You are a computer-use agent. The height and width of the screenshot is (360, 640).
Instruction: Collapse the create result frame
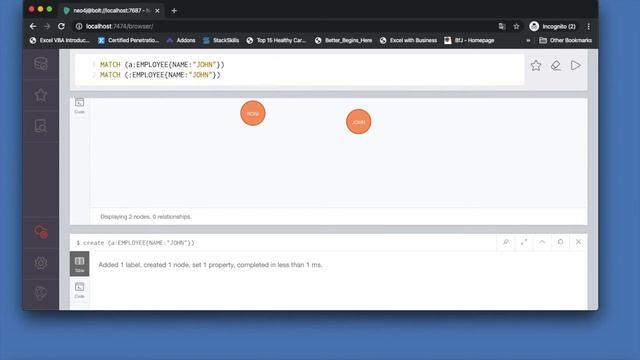tap(542, 242)
